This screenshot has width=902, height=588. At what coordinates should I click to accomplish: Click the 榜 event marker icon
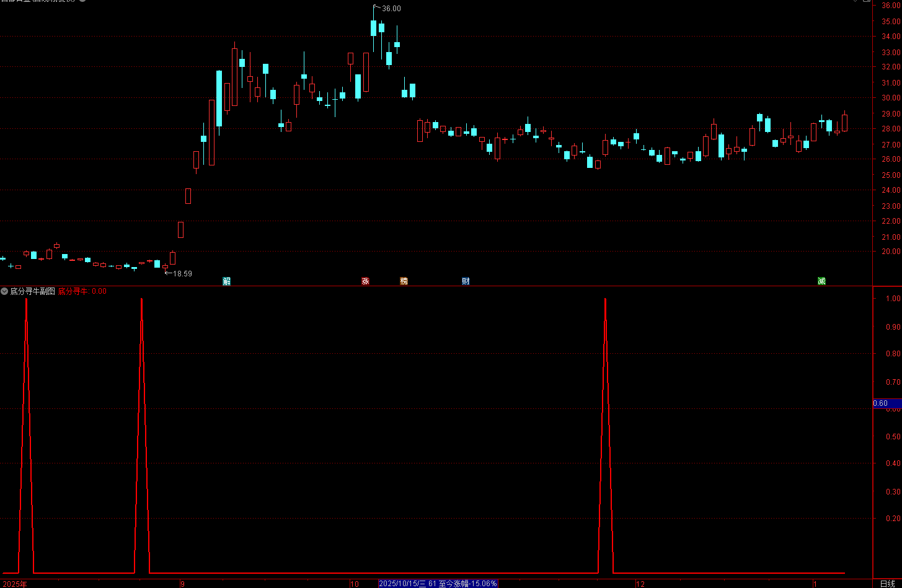click(404, 281)
